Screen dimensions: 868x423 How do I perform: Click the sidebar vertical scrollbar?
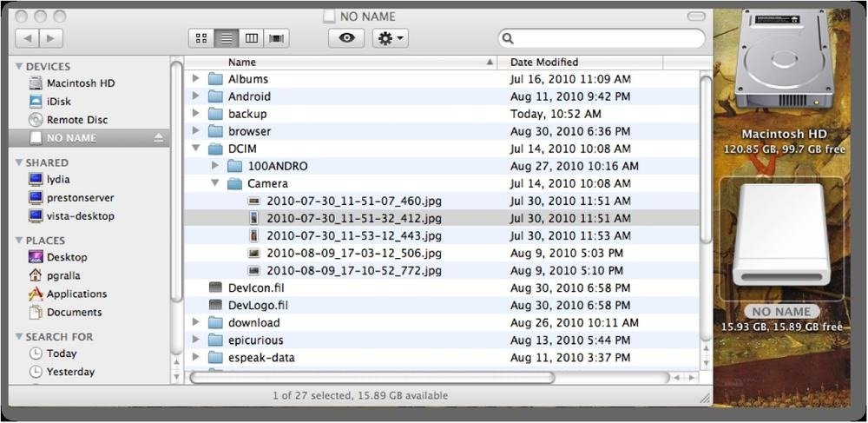tap(176, 182)
